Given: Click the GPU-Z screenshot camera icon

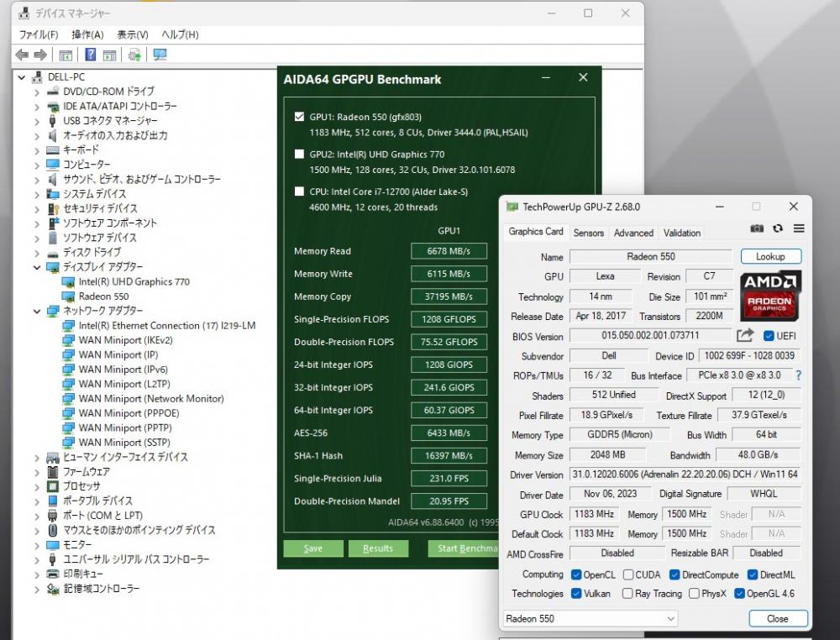Looking at the screenshot, I should [x=757, y=228].
